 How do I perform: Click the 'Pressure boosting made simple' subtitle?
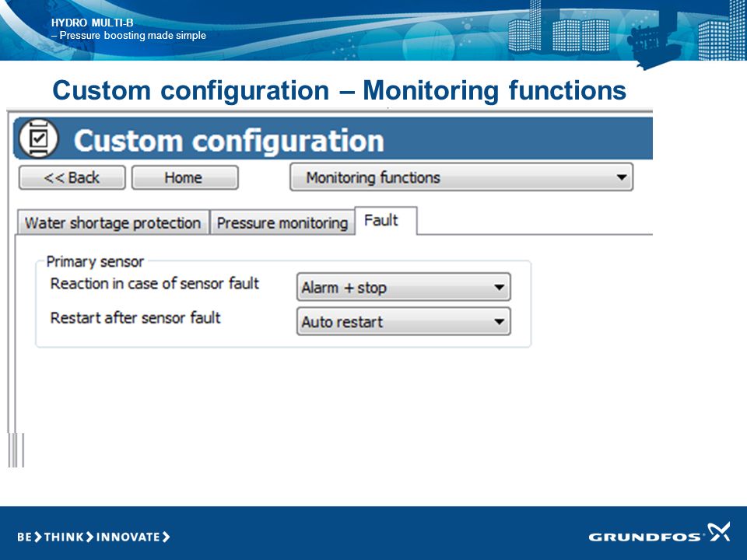[132, 35]
